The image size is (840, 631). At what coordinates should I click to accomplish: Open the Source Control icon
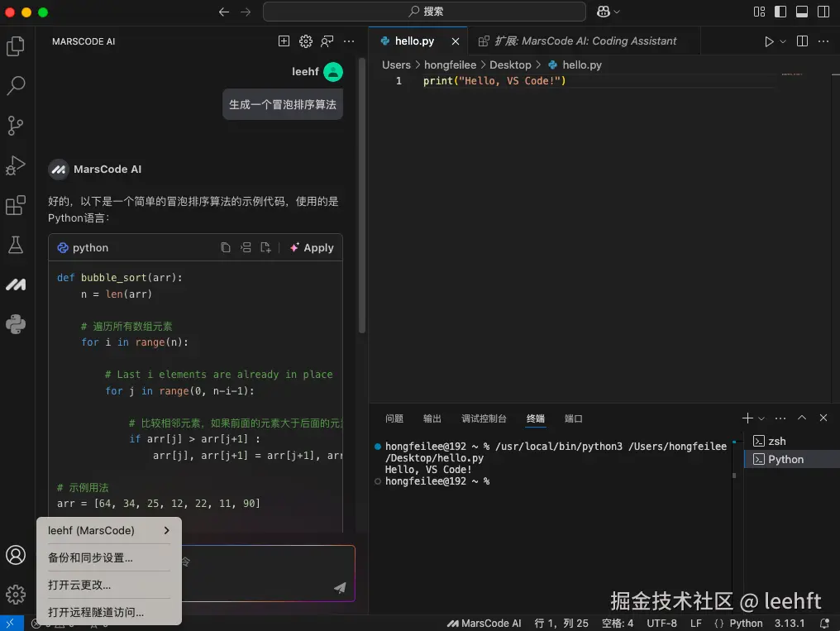(17, 126)
